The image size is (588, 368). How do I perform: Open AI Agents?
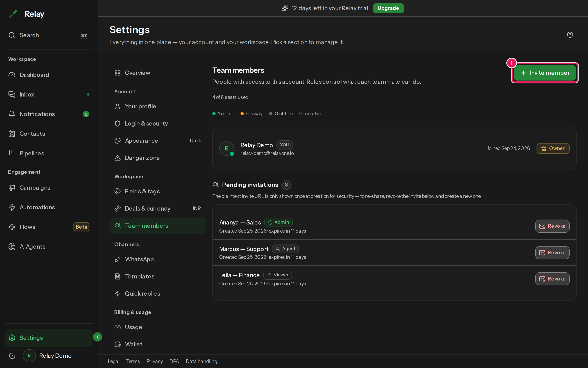[x=49, y=247]
